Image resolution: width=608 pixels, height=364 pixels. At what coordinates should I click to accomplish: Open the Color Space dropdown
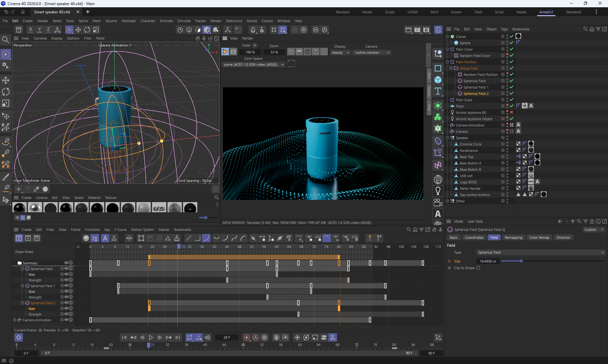pyautogui.click(x=253, y=65)
